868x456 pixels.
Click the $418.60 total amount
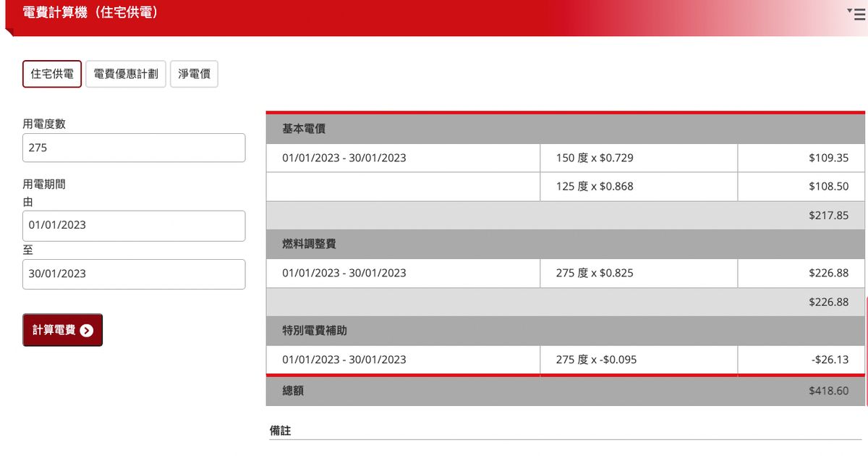click(828, 391)
